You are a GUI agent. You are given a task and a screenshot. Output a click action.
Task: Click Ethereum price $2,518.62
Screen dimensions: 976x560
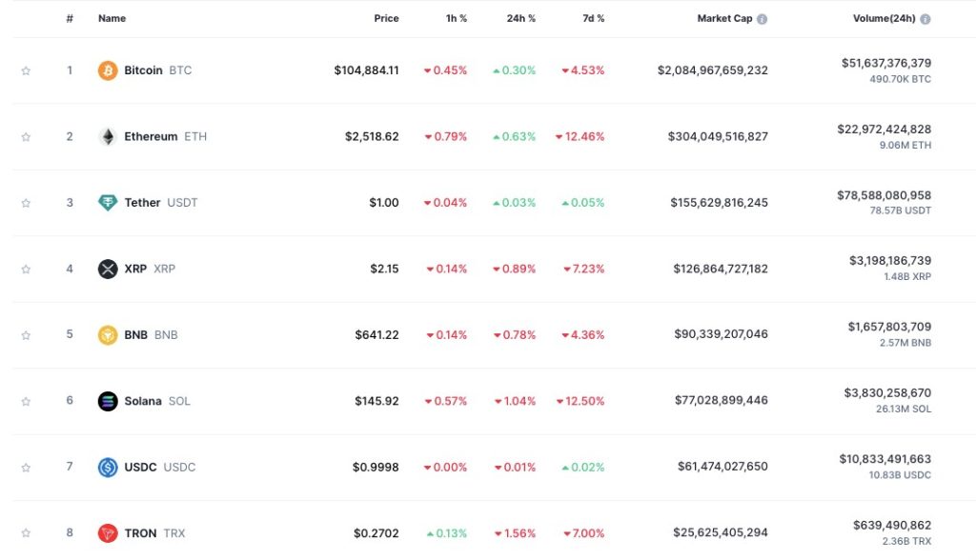pyautogui.click(x=373, y=136)
